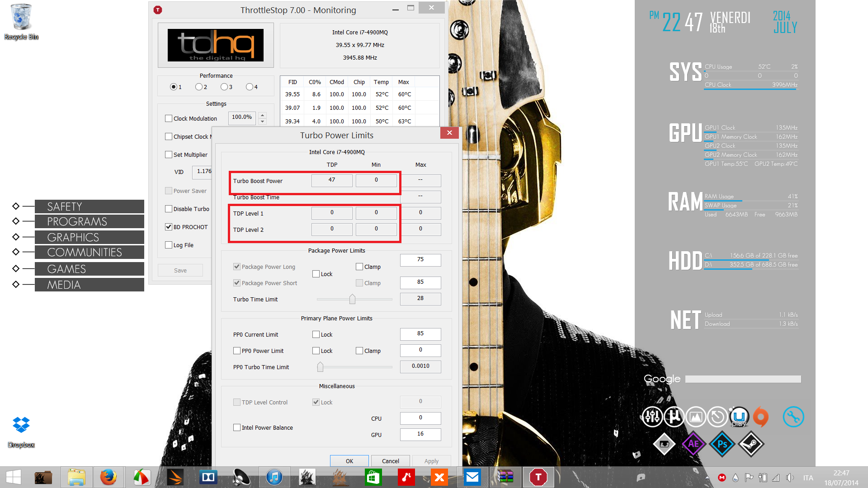Launch Steam from the diamond icon
The image size is (868, 488).
click(x=751, y=444)
